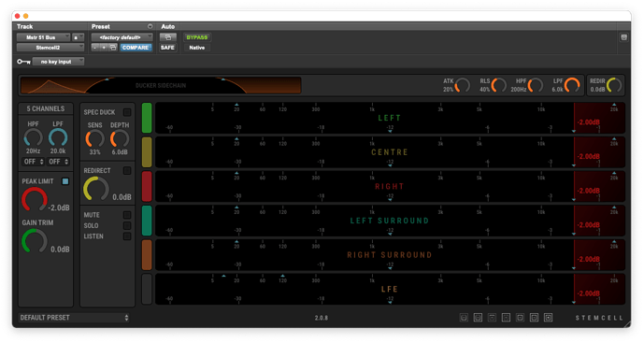Toggle the PEAK LIMIT checkbox off

pos(65,181)
